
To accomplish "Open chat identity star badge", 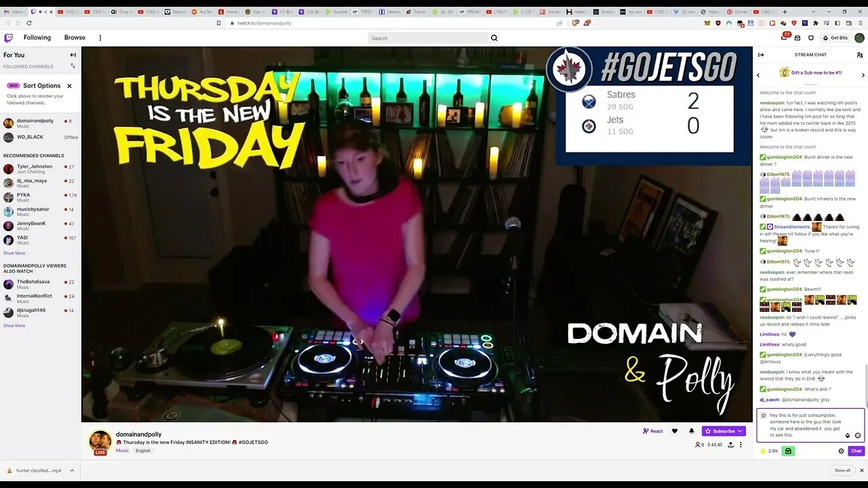I will pyautogui.click(x=764, y=415).
